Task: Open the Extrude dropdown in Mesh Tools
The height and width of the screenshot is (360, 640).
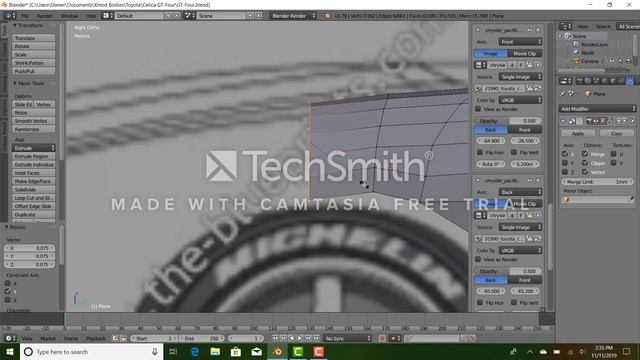Action: [x=34, y=148]
